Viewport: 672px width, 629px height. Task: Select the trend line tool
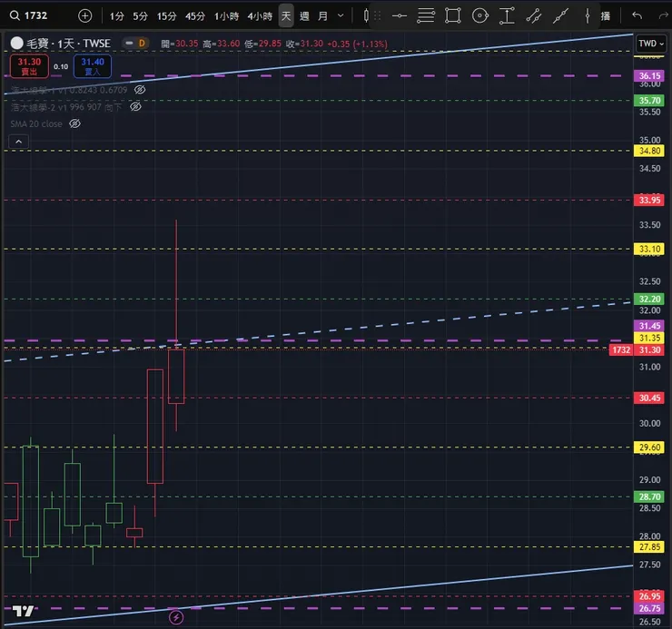(560, 16)
